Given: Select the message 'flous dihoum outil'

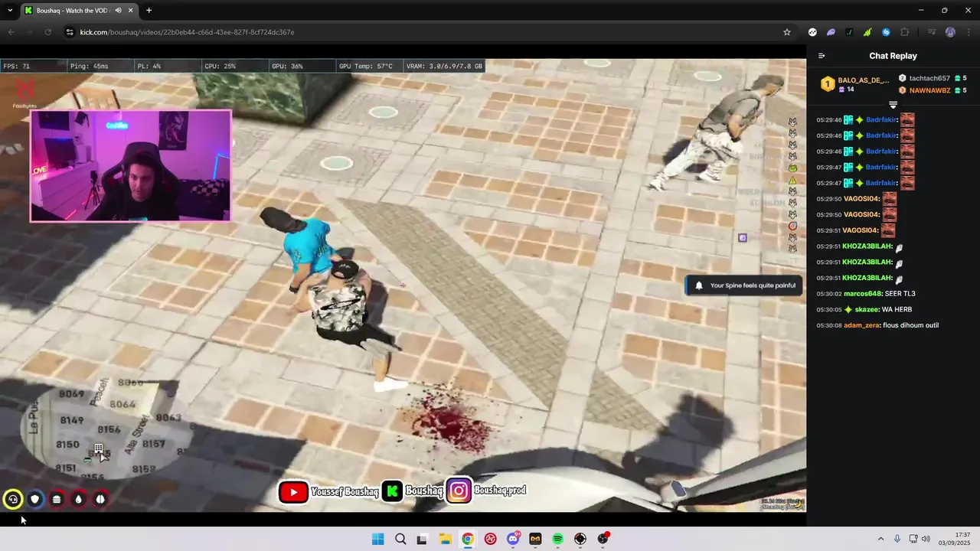Looking at the screenshot, I should [910, 325].
